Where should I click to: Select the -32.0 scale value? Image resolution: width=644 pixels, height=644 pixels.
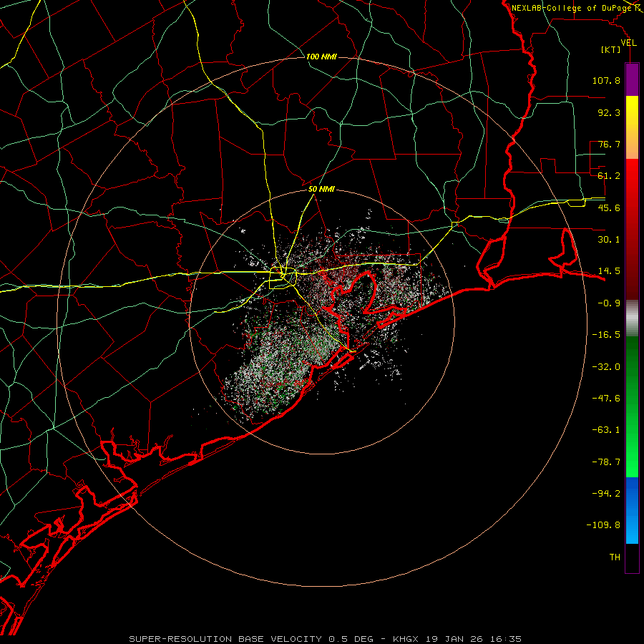tap(606, 367)
